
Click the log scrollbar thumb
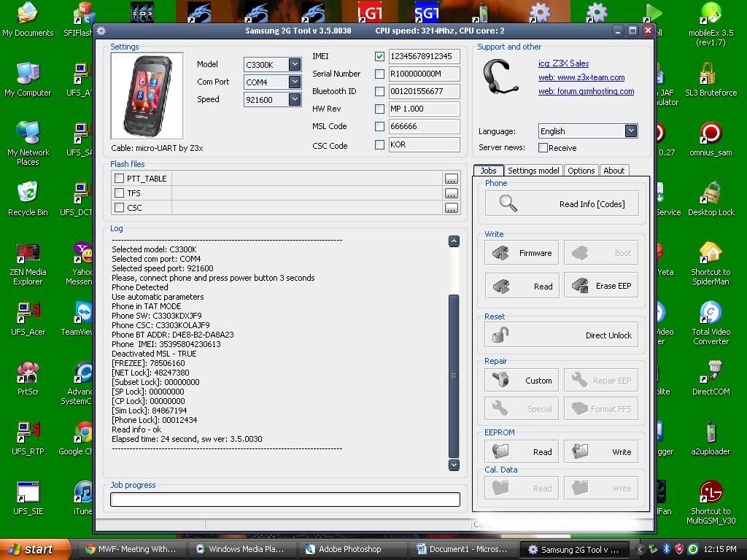click(x=454, y=376)
